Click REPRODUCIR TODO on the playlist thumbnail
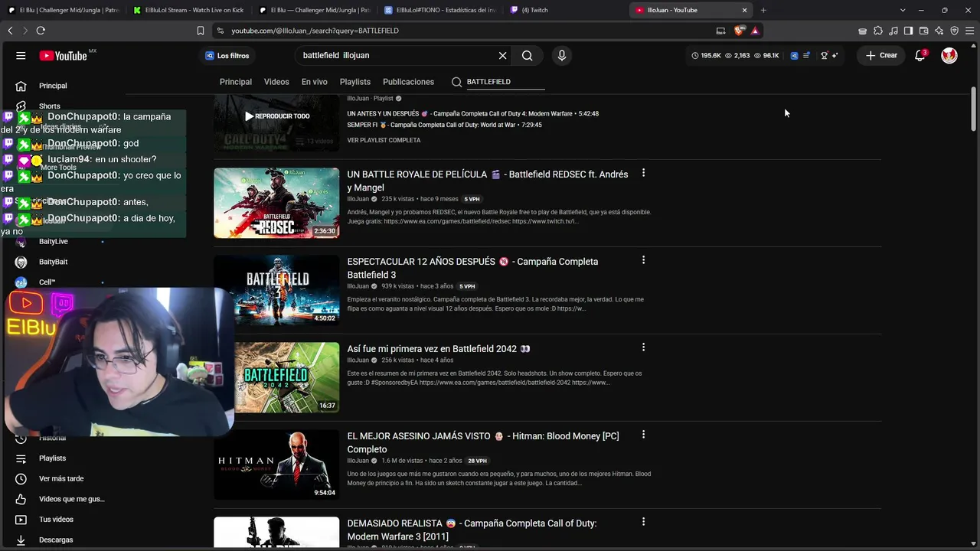This screenshot has height=551, width=980. (276, 116)
